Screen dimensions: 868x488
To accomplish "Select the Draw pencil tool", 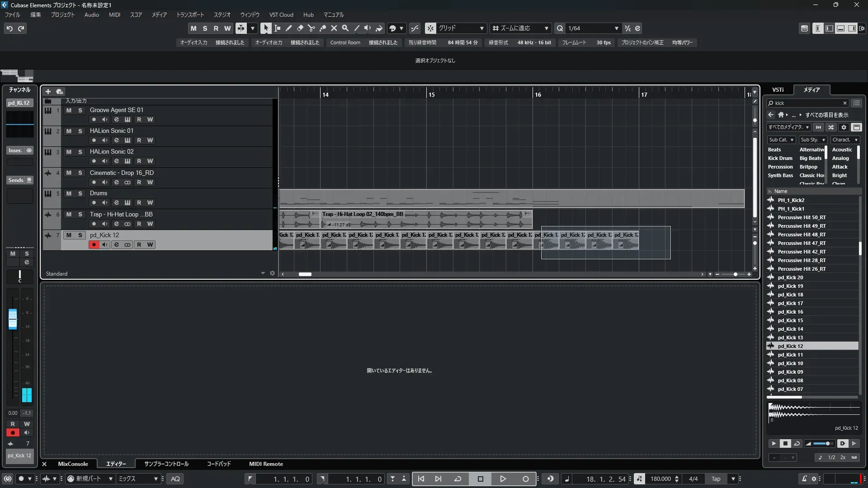I will pyautogui.click(x=288, y=28).
